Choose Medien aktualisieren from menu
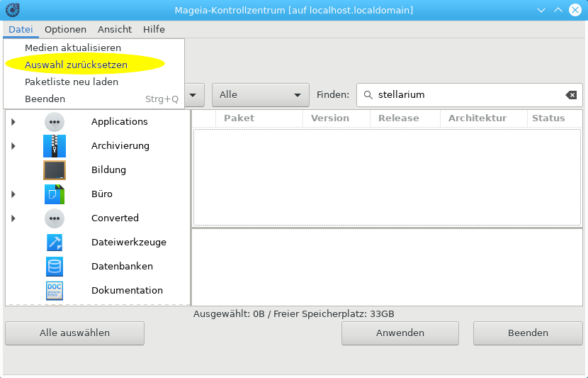588x378 pixels. pos(94,48)
